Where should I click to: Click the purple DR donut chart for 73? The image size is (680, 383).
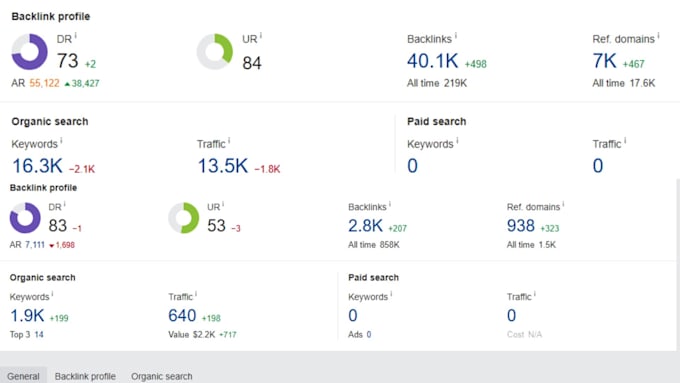coord(29,52)
